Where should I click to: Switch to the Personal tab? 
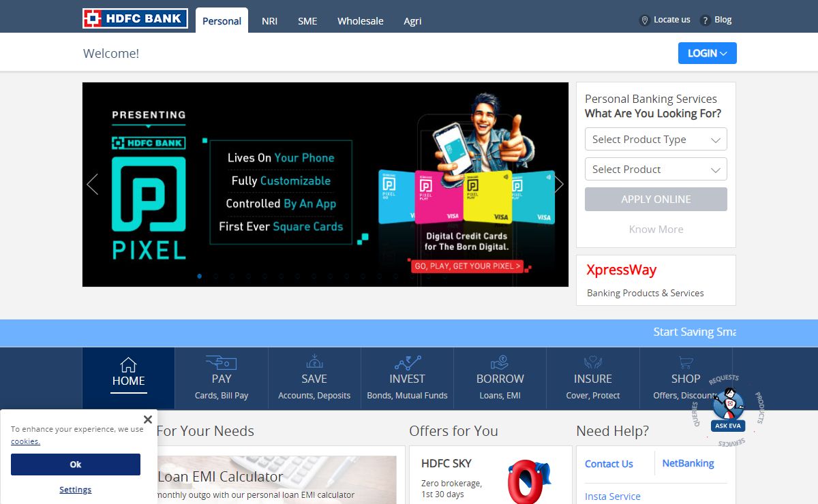point(222,20)
